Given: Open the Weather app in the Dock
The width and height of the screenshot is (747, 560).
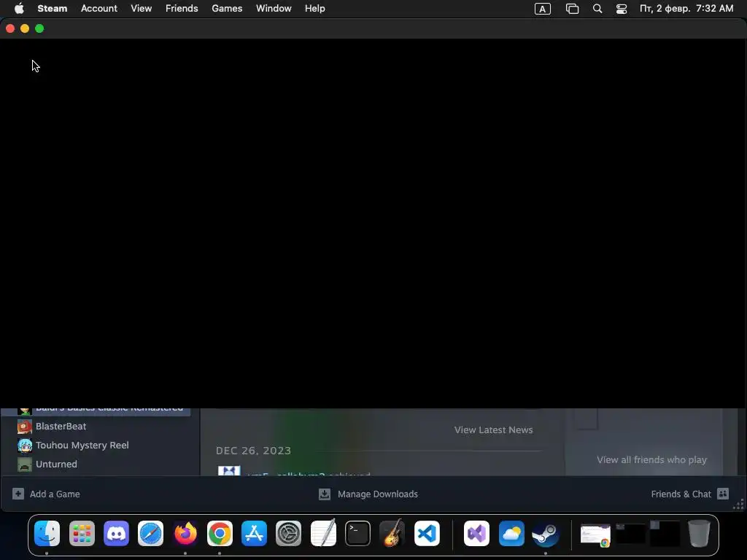Looking at the screenshot, I should [511, 533].
